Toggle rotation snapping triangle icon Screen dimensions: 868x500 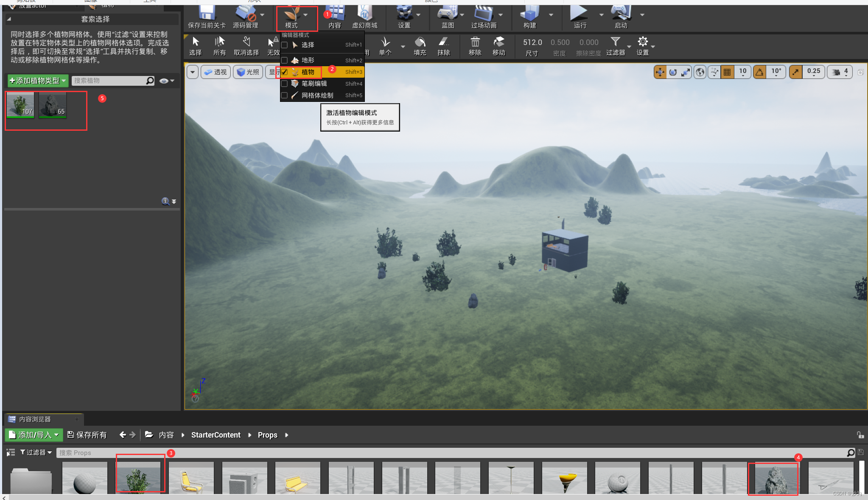[759, 72]
